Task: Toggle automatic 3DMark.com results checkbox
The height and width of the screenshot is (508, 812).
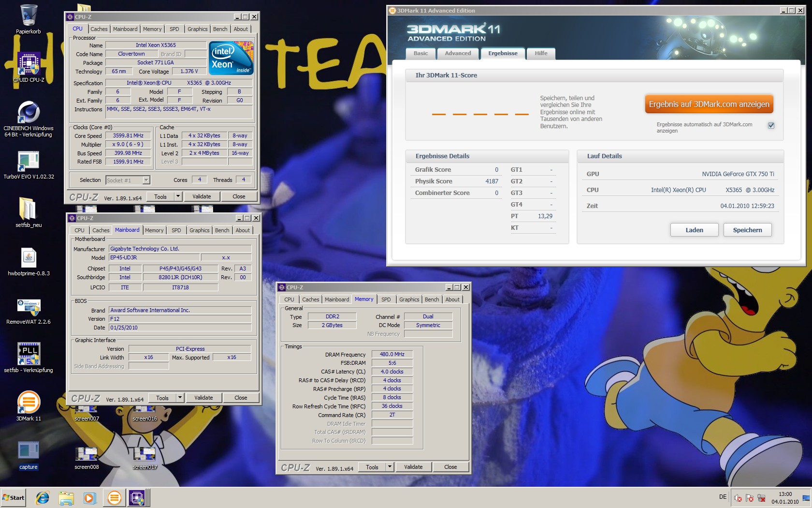Action: point(771,125)
